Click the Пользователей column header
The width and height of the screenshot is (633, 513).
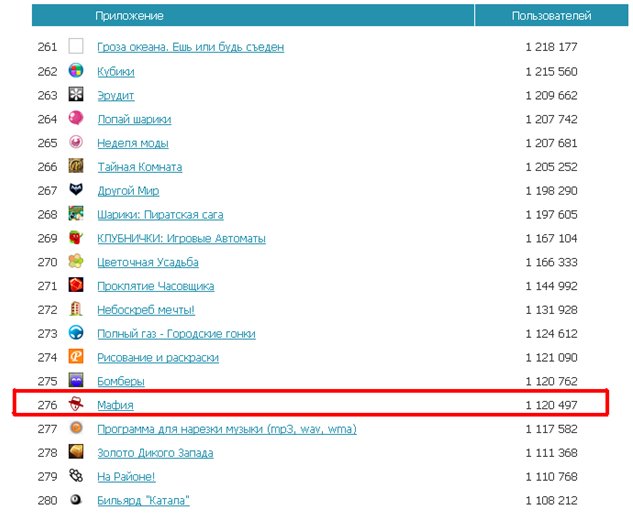tap(551, 16)
